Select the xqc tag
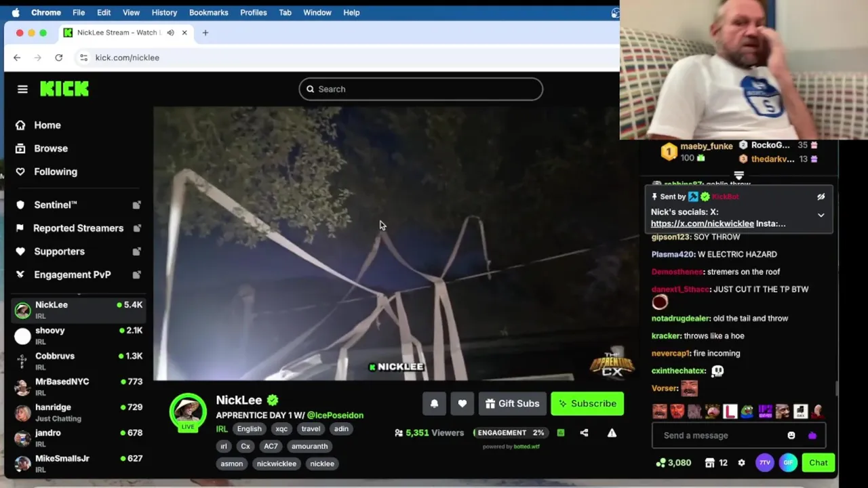The height and width of the screenshot is (488, 868). coord(281,428)
